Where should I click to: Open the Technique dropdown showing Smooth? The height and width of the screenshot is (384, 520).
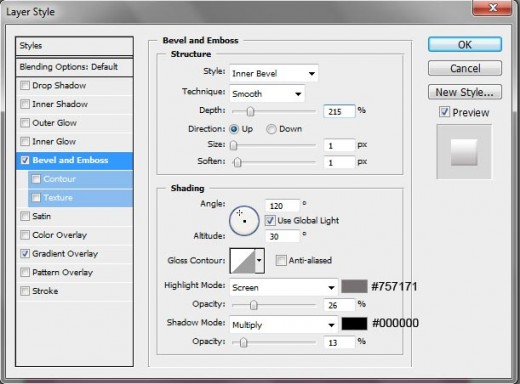[267, 94]
